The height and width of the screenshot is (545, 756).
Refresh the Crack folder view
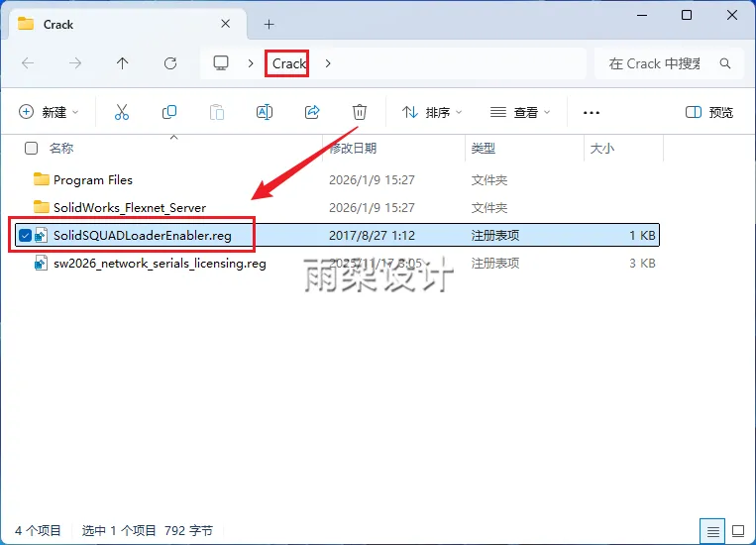(x=170, y=63)
